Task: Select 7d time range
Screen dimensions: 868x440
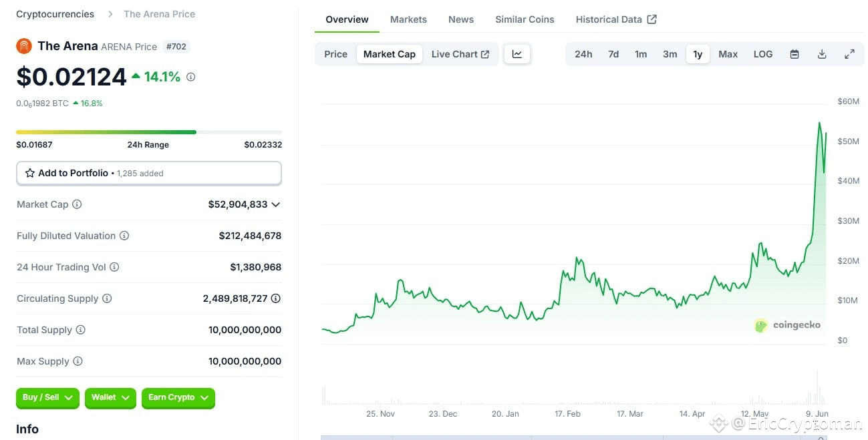Action: coord(613,54)
